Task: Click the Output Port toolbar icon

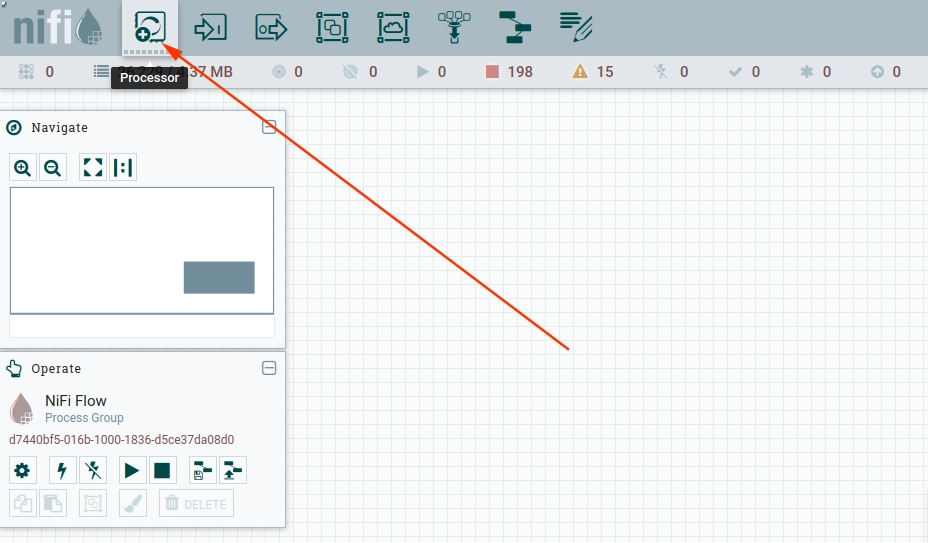Action: coord(272,28)
